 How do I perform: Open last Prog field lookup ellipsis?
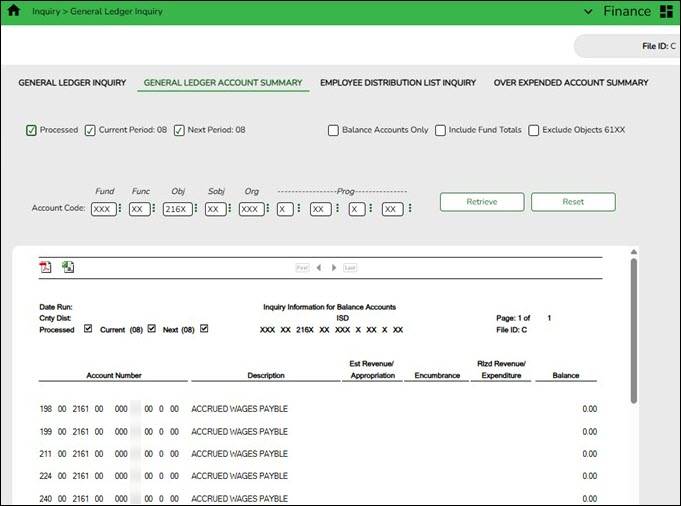[x=410, y=208]
